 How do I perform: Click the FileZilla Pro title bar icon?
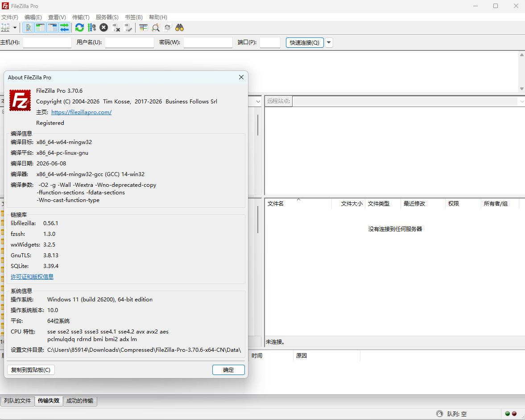click(5, 6)
